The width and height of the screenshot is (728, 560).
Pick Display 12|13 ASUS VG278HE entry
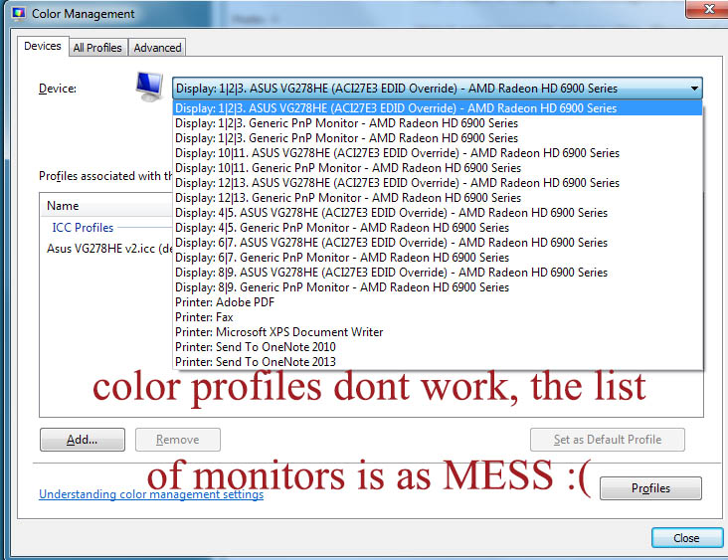tap(437, 182)
